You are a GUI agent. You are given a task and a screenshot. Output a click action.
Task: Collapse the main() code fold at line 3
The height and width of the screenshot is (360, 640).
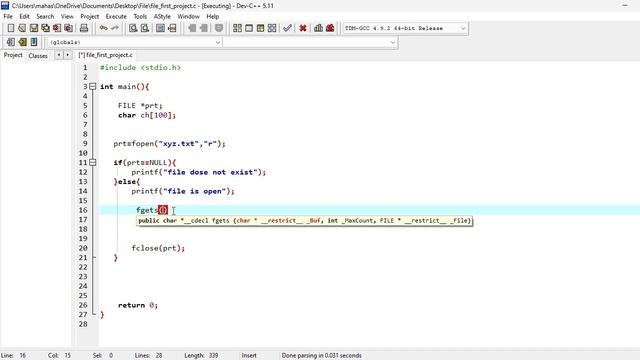[x=93, y=87]
